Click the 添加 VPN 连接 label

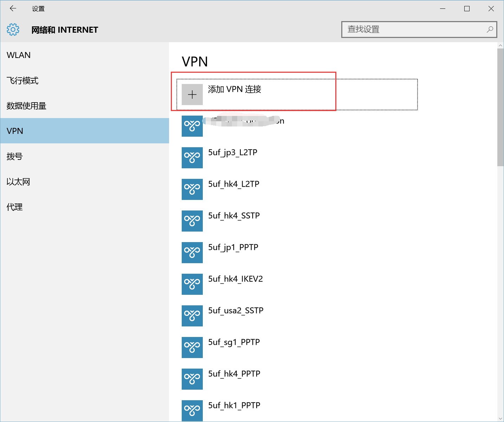click(x=234, y=89)
